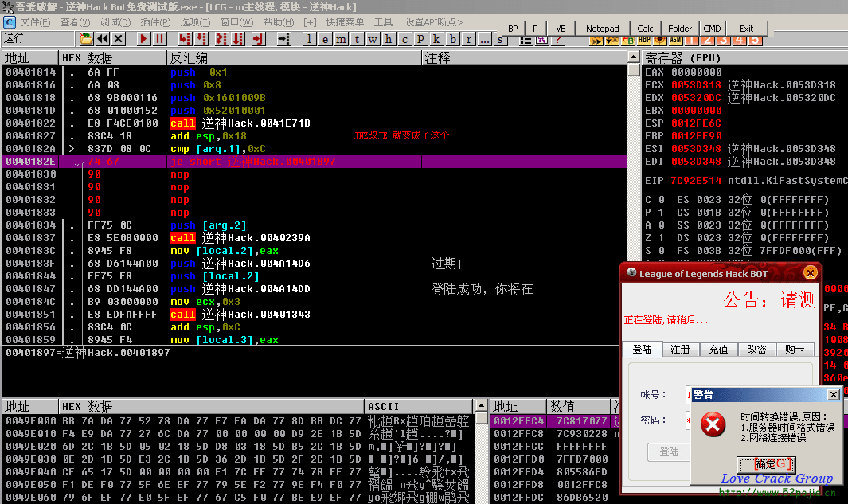
Task: Click the HBP hardware breakpoint icon
Action: tap(644, 40)
